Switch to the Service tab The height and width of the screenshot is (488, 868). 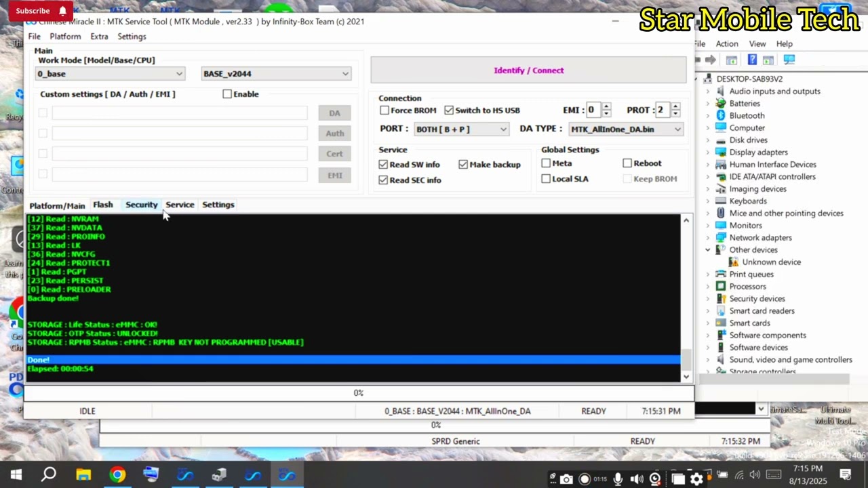point(180,205)
